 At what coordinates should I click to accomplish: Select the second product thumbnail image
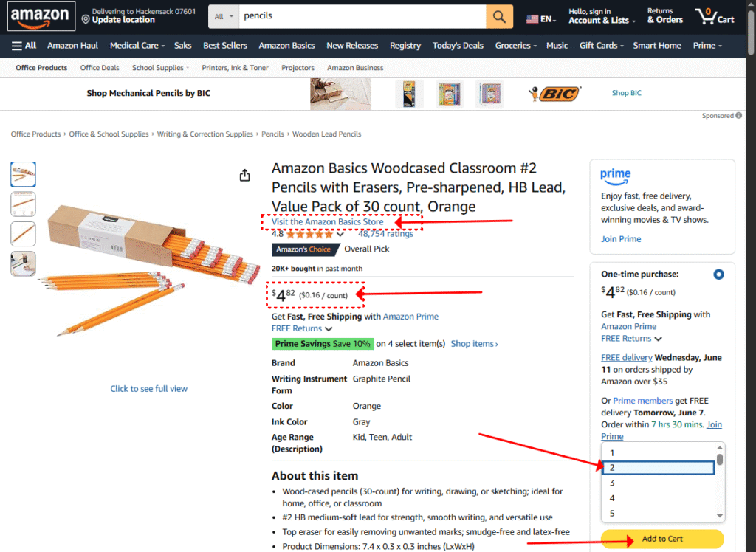[23, 201]
